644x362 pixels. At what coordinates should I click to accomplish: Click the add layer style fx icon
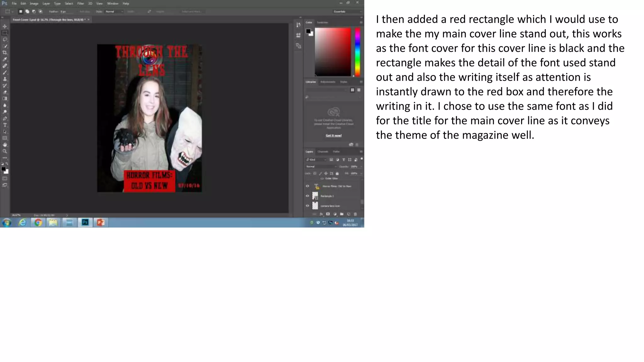[x=321, y=214]
